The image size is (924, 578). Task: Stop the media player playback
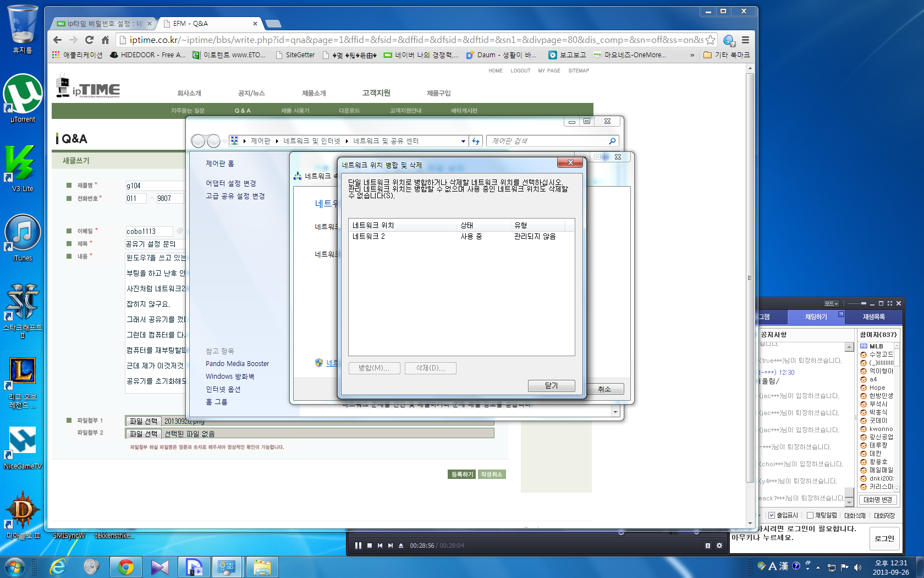pos(370,546)
